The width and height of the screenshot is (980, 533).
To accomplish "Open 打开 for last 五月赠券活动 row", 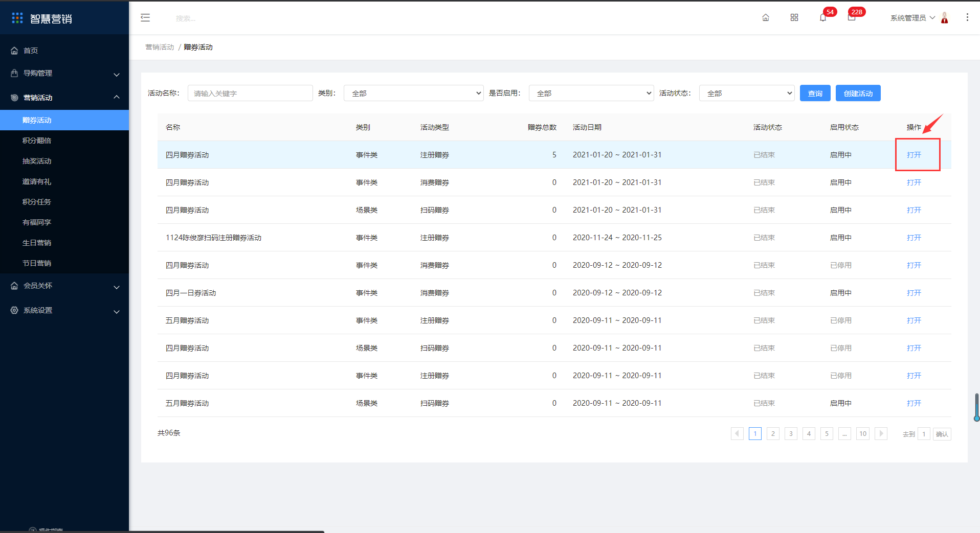I will (x=914, y=403).
